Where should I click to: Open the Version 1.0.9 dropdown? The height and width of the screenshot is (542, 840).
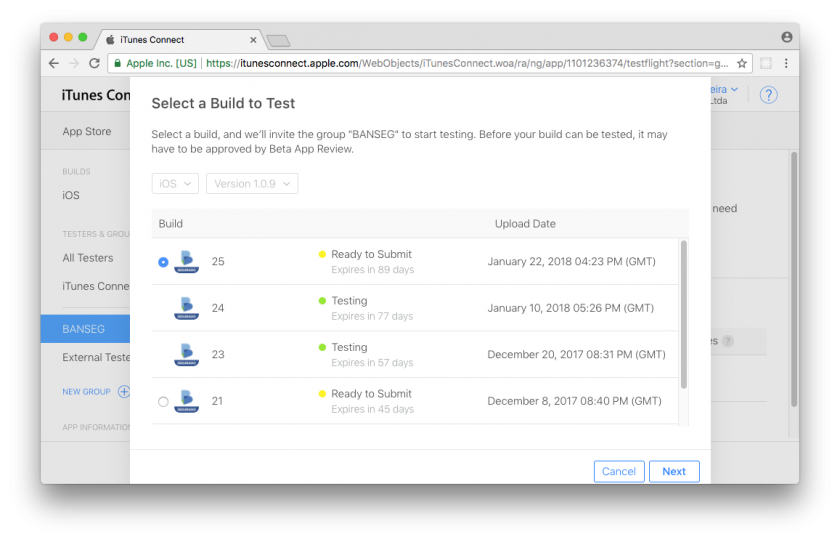(252, 184)
